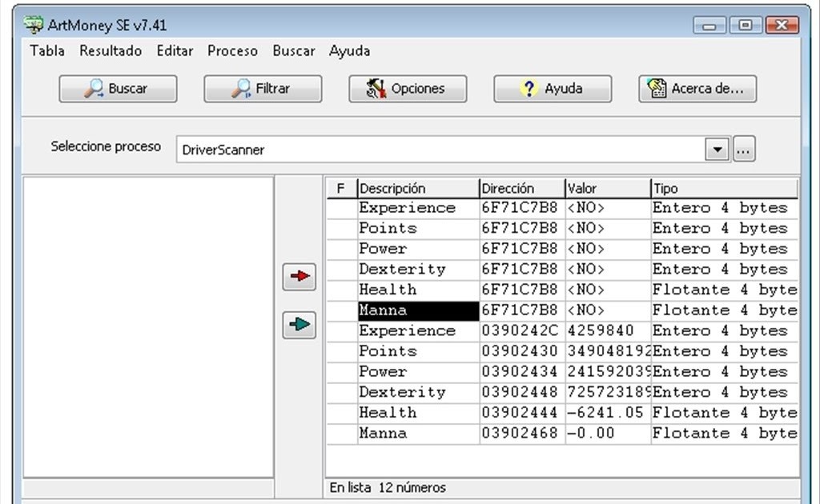Click Power address 03902434
The height and width of the screenshot is (504, 820).
tap(520, 372)
